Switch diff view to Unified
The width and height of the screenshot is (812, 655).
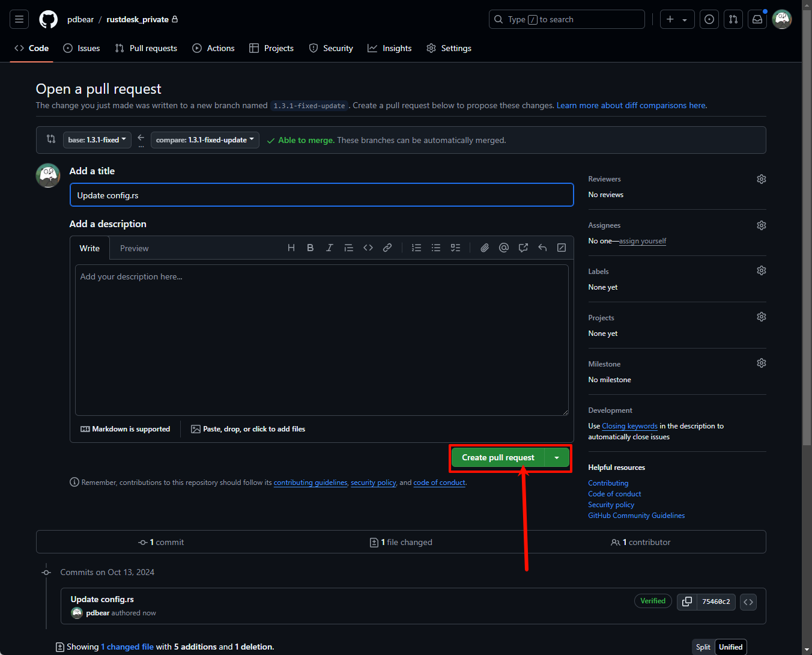731,647
